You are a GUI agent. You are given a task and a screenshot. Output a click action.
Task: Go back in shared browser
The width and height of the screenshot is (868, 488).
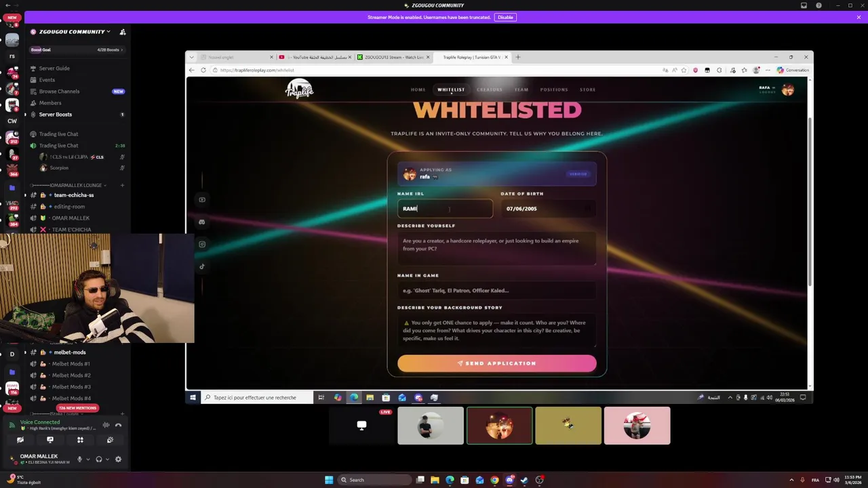[192, 70]
